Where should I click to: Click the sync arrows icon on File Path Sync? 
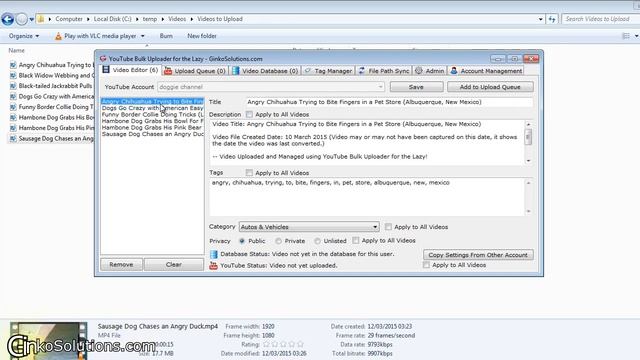pos(362,71)
